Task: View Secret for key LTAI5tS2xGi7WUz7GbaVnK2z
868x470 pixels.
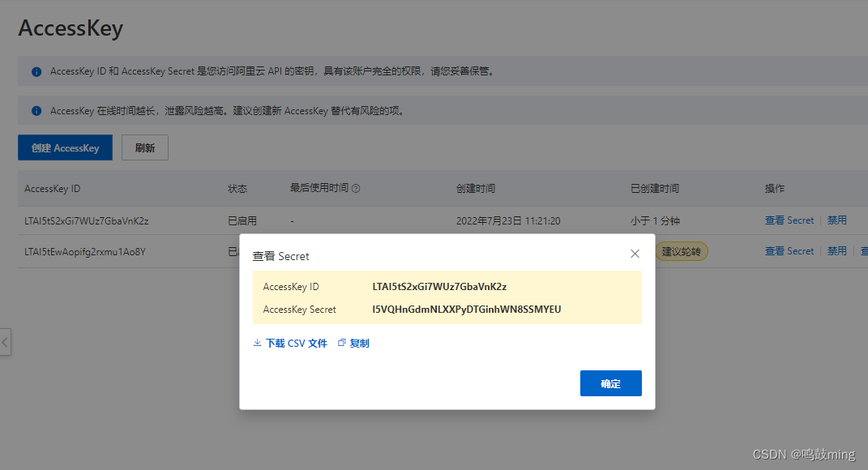Action: tap(789, 220)
